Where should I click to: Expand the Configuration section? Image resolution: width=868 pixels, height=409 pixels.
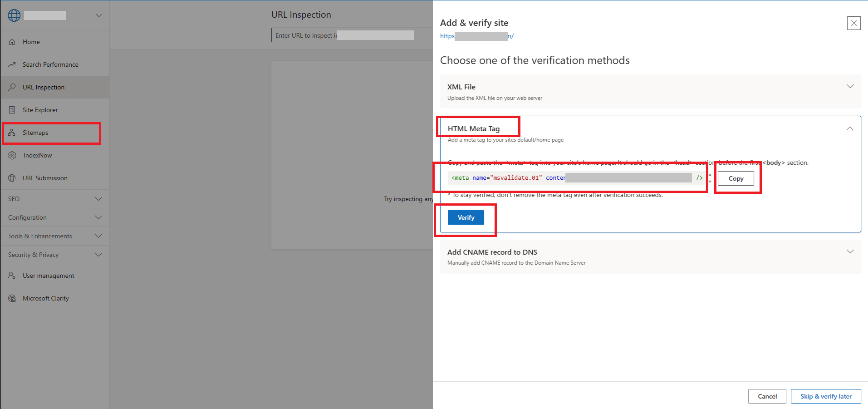click(54, 217)
